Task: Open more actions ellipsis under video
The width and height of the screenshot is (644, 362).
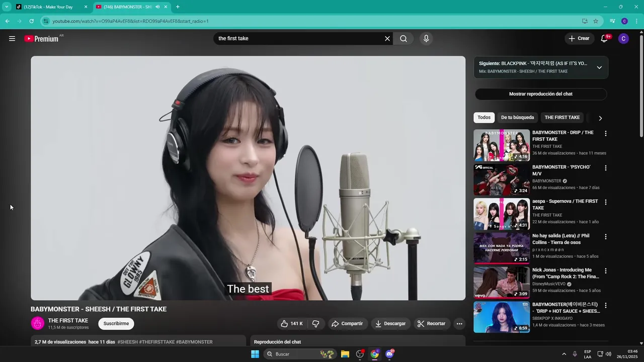Action: [x=459, y=324]
